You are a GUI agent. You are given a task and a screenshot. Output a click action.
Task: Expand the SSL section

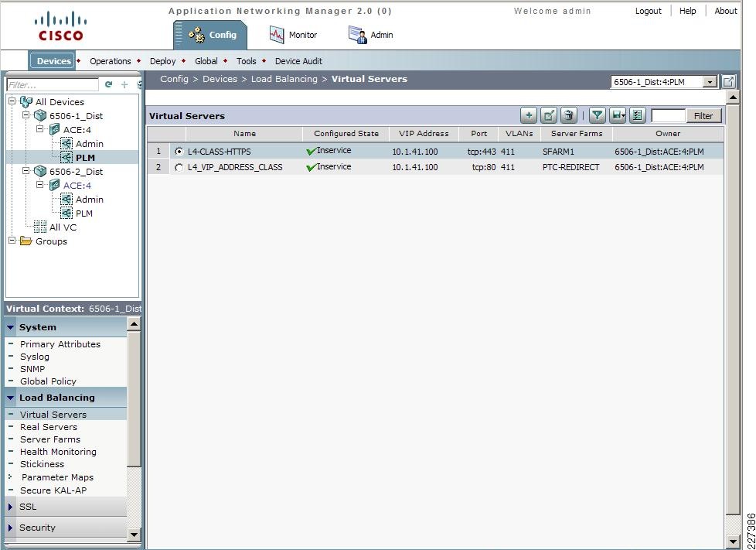point(11,507)
